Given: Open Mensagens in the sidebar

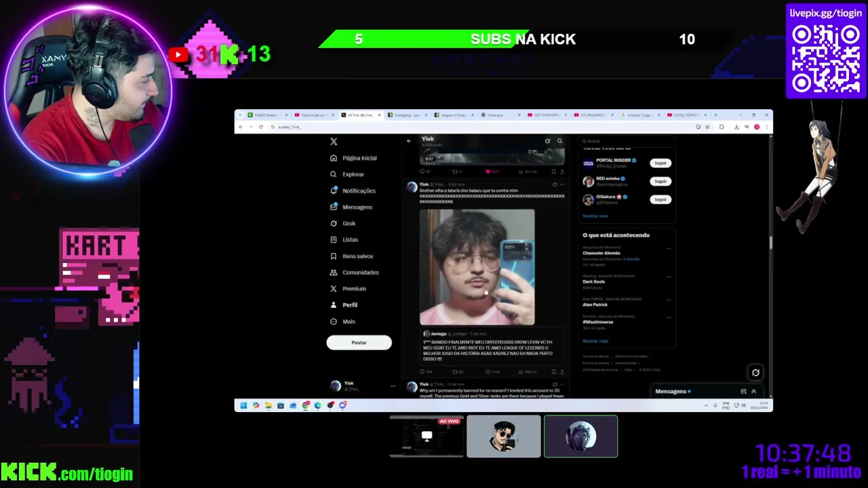Looking at the screenshot, I should [351, 207].
